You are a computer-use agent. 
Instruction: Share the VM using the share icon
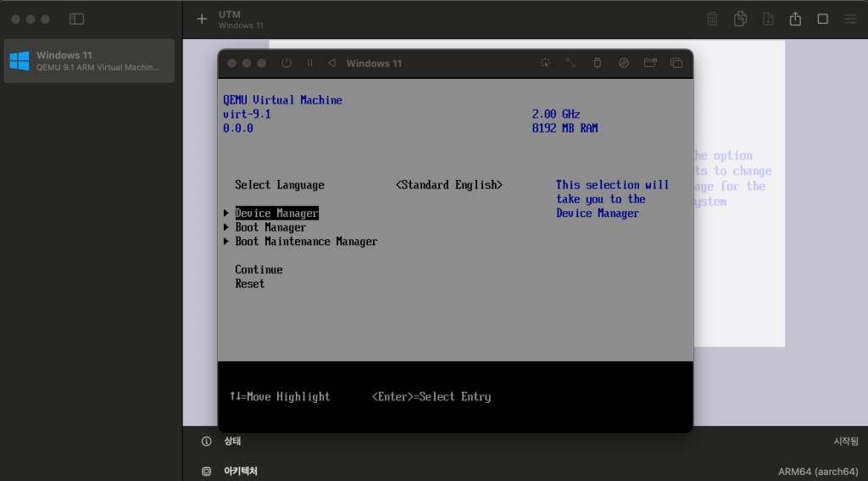(x=795, y=19)
